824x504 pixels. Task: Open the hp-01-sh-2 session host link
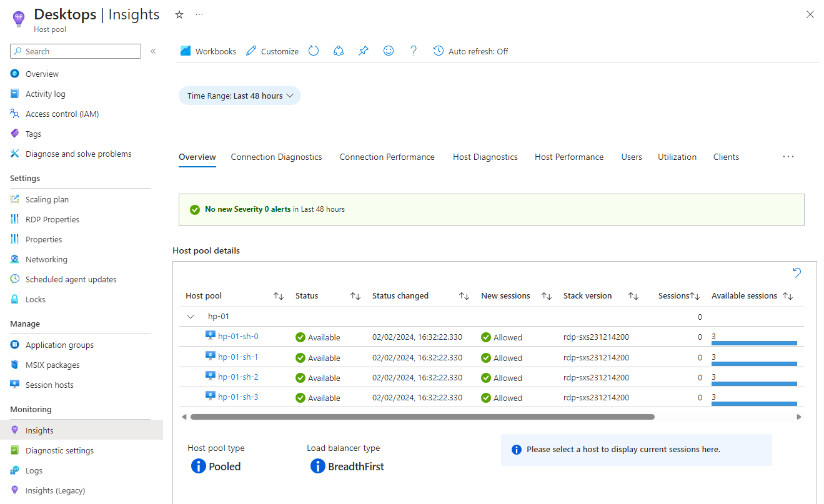tap(238, 377)
